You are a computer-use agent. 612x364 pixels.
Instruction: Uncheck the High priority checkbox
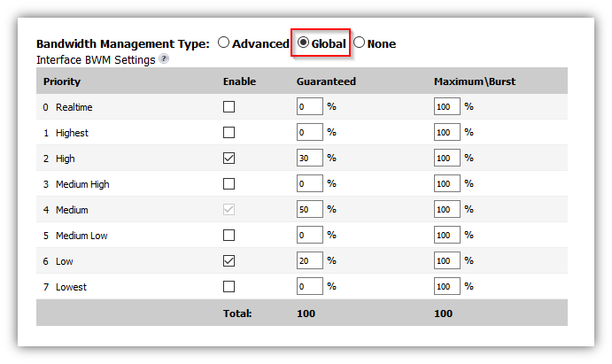click(x=229, y=158)
